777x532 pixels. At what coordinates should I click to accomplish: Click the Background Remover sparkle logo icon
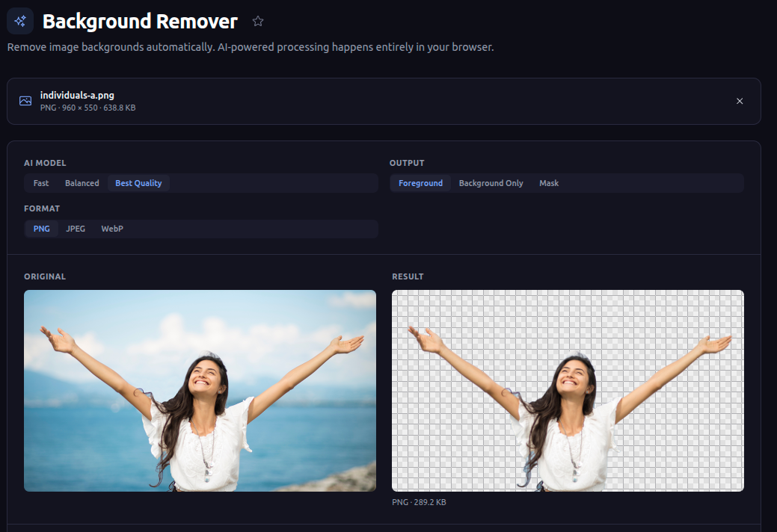pyautogui.click(x=20, y=21)
